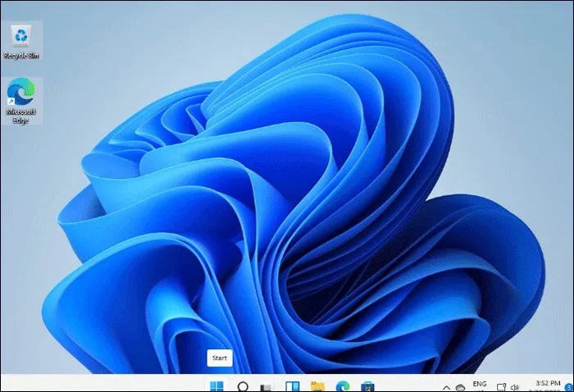This screenshot has height=392, width=574.
Task: Expand the hidden system tray icons
Action: coord(445,385)
